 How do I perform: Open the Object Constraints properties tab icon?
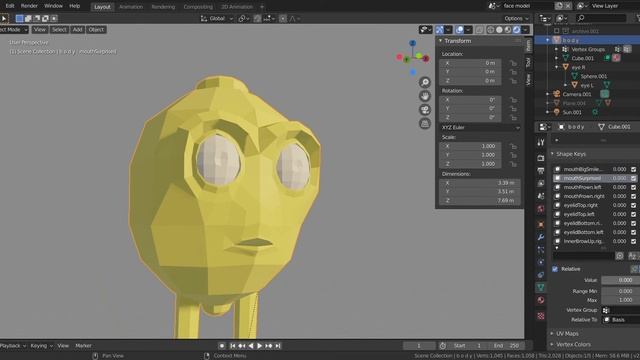click(x=541, y=275)
